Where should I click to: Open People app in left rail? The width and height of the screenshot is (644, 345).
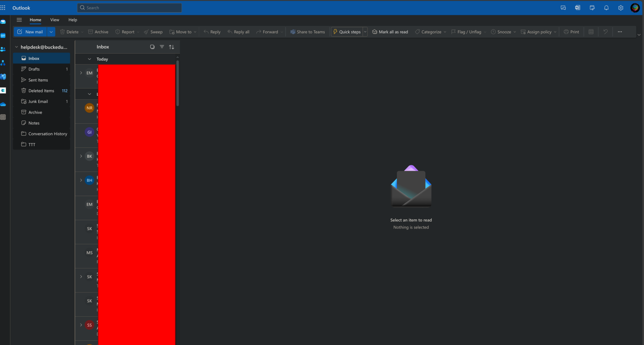(3, 49)
